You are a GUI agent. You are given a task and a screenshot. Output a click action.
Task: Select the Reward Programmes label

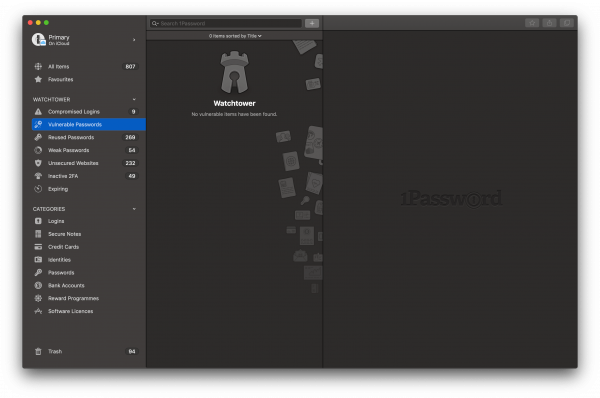73,298
